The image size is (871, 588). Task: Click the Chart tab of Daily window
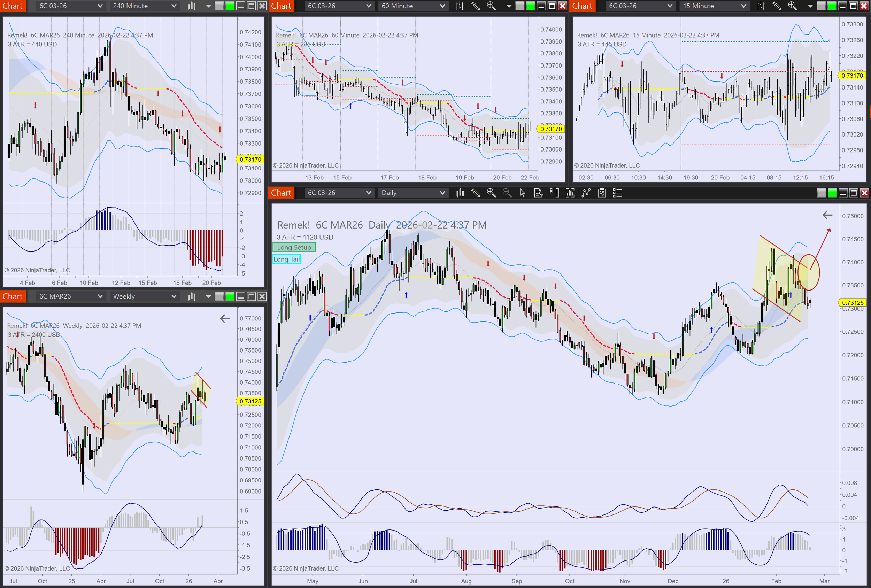click(281, 193)
